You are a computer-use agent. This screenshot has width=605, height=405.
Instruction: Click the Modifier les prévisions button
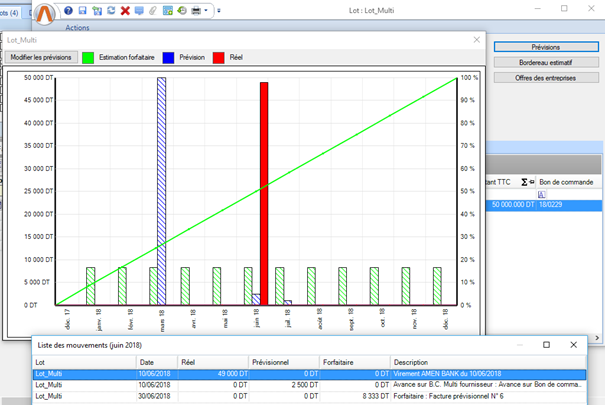click(39, 57)
